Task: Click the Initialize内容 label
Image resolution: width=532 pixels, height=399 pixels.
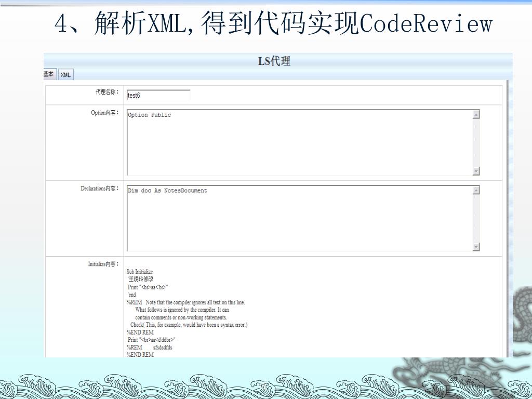Action: click(103, 264)
